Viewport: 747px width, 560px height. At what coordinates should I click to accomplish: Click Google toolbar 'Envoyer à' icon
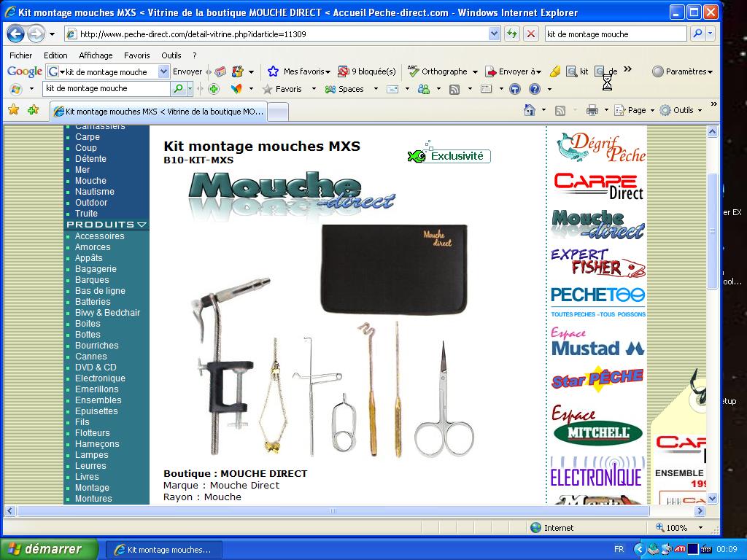pyautogui.click(x=491, y=71)
